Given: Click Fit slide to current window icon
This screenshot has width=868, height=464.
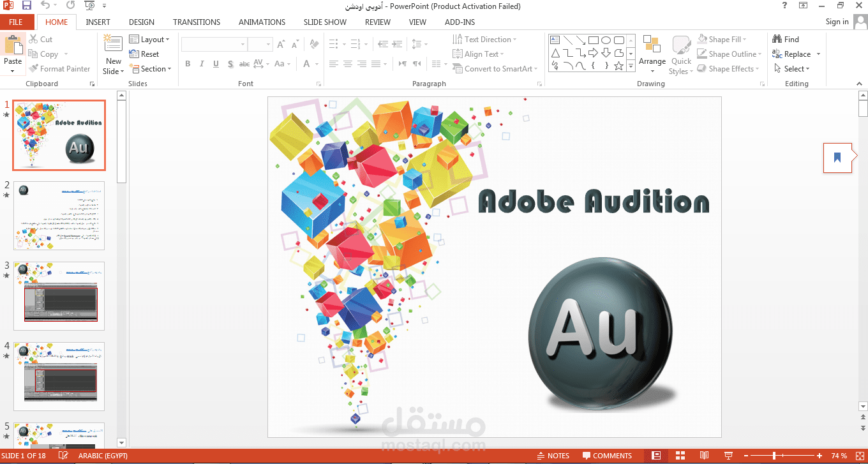Looking at the screenshot, I should coord(860,456).
